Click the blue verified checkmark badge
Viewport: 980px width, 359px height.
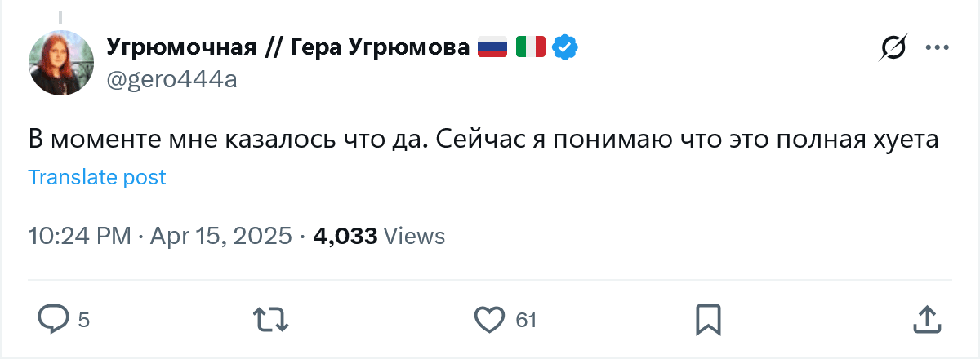pyautogui.click(x=565, y=47)
